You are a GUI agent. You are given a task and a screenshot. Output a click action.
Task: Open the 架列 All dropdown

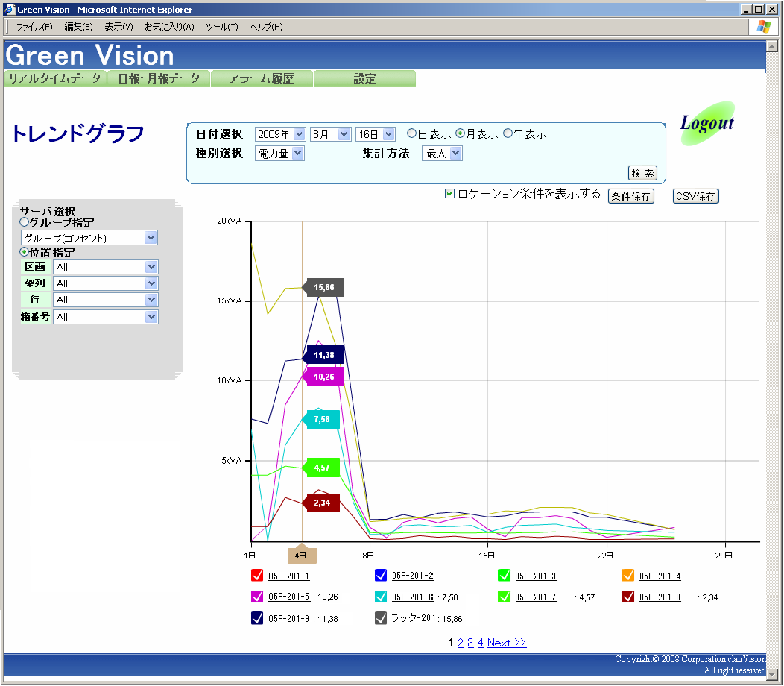click(106, 283)
